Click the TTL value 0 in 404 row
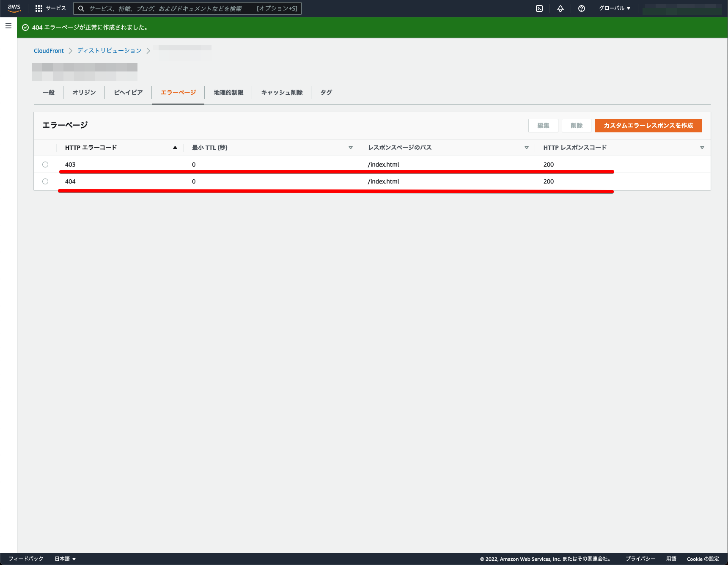 coord(194,181)
